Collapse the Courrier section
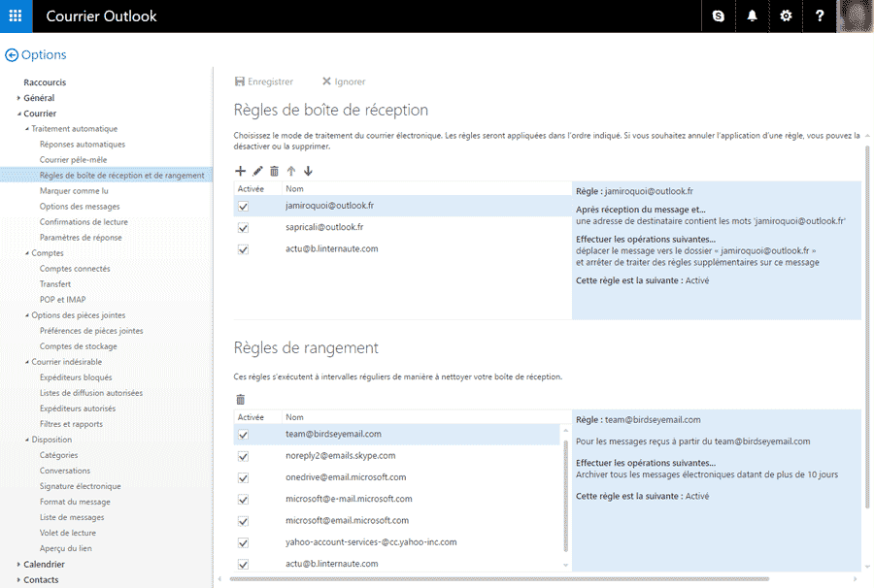 point(18,114)
